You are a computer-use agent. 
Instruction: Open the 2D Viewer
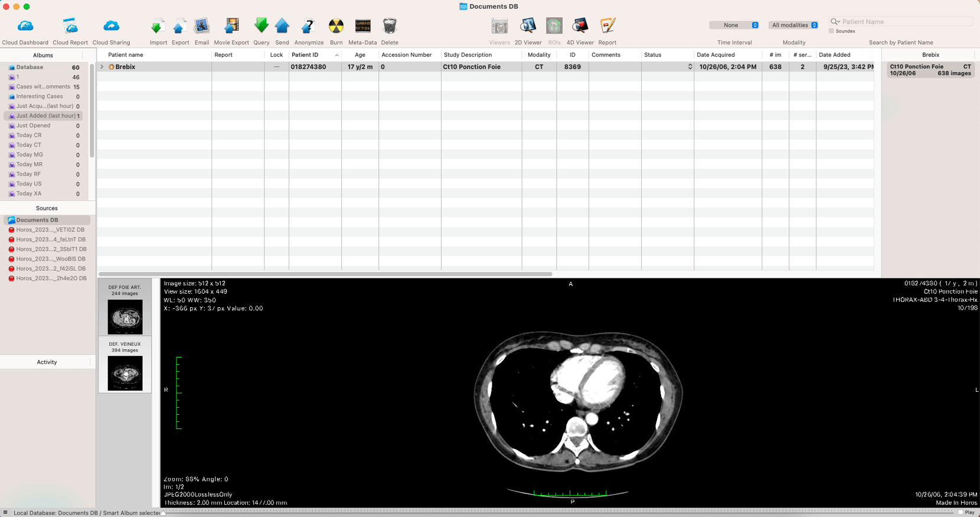pos(528,27)
